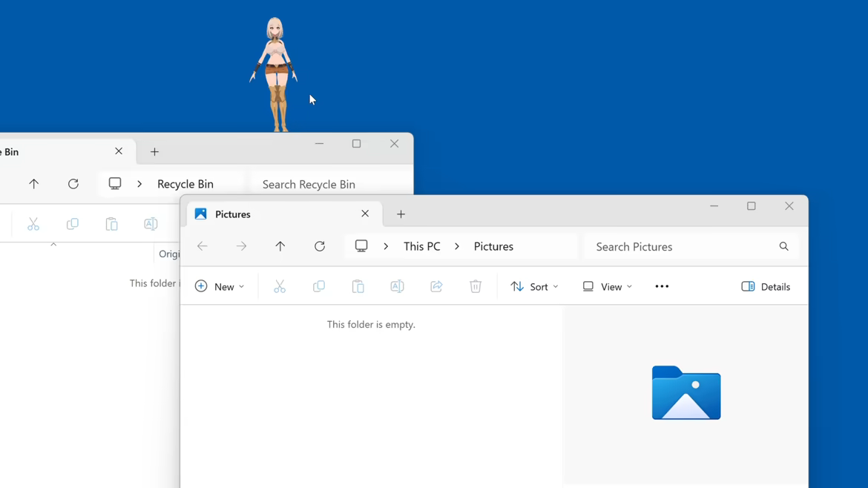Click Cut icon in Recycle Bin window
This screenshot has width=868, height=488.
point(34,224)
